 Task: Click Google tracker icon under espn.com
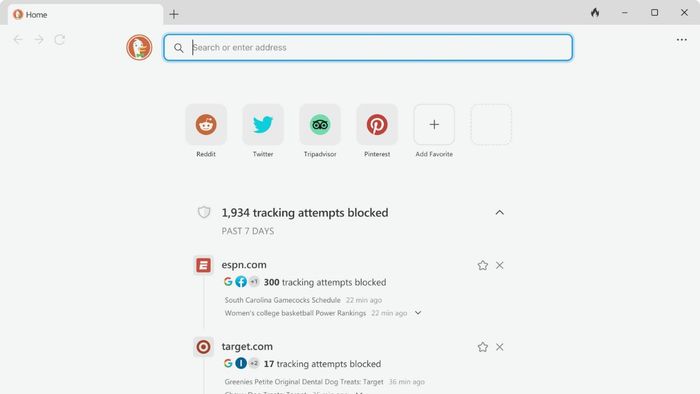[228, 282]
